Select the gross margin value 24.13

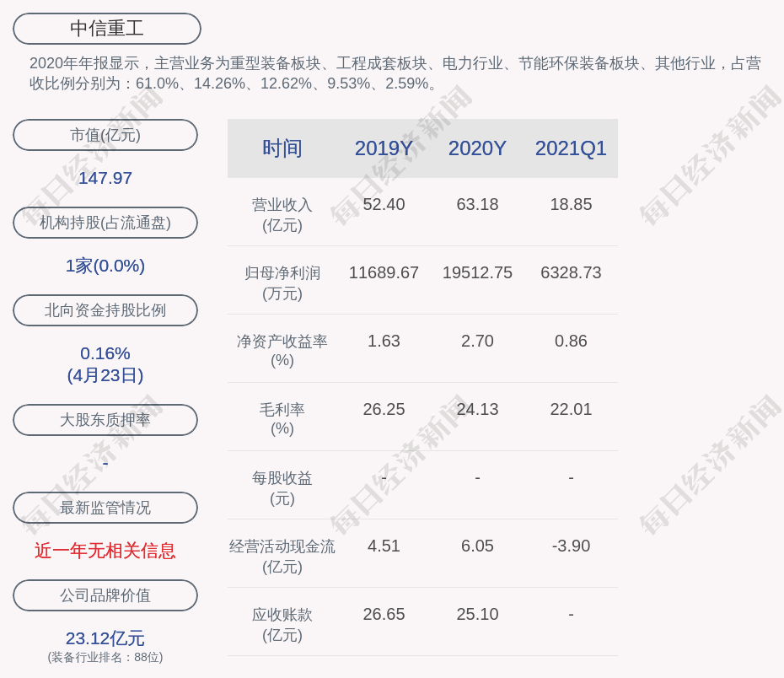point(477,410)
